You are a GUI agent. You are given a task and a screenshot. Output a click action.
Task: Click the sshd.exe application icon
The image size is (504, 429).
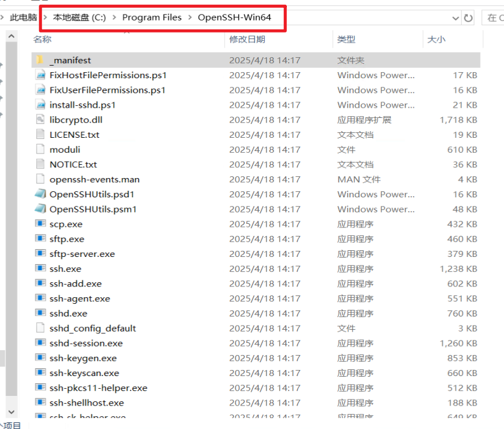[40, 313]
